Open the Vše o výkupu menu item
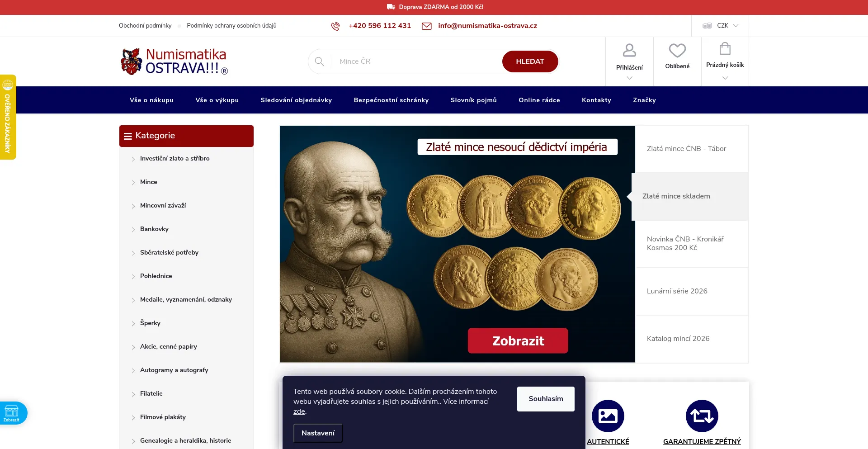868x449 pixels. [x=217, y=100]
